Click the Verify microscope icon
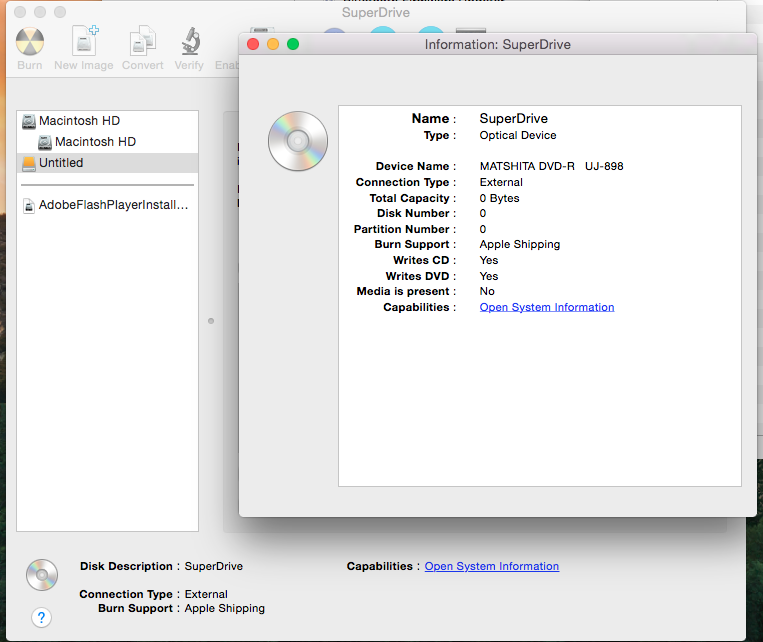Screen dimensions: 763x642 point(190,41)
